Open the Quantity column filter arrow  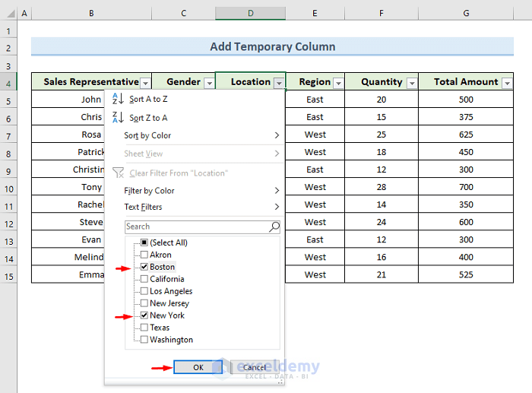pyautogui.click(x=412, y=83)
